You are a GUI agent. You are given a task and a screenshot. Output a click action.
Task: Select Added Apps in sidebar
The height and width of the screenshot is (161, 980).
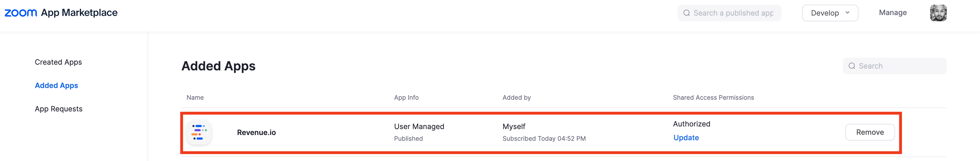click(x=56, y=86)
